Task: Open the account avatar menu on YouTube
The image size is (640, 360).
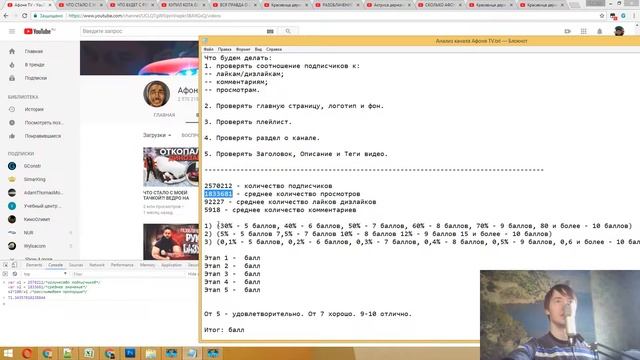Action: coord(619,31)
